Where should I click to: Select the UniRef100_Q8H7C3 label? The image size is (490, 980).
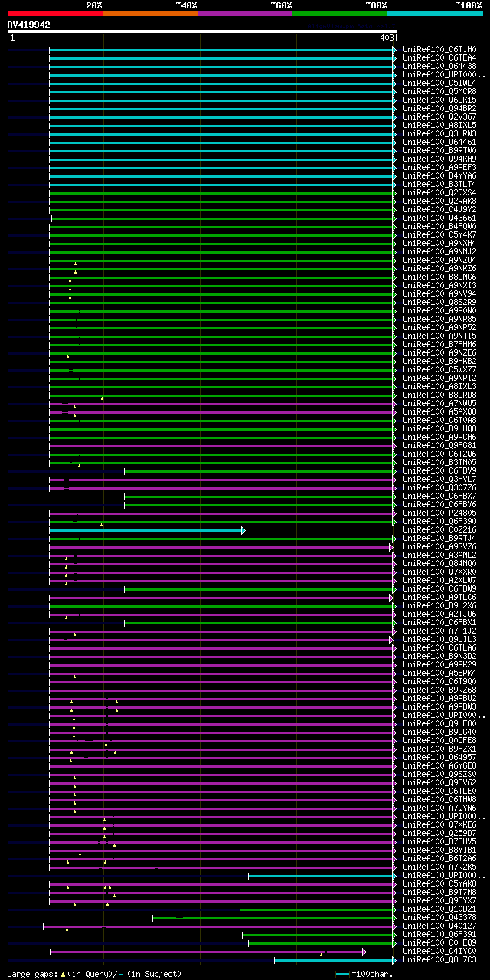(439, 959)
